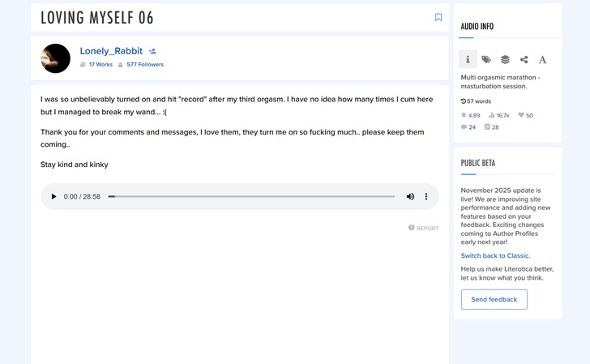The image size is (590, 364).
Task: Seek on the audio progress bar
Action: click(251, 196)
